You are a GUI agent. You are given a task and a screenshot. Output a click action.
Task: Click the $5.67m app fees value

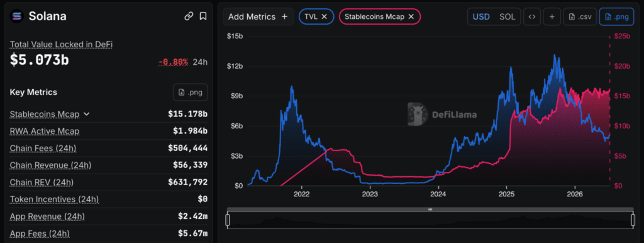pos(192,234)
